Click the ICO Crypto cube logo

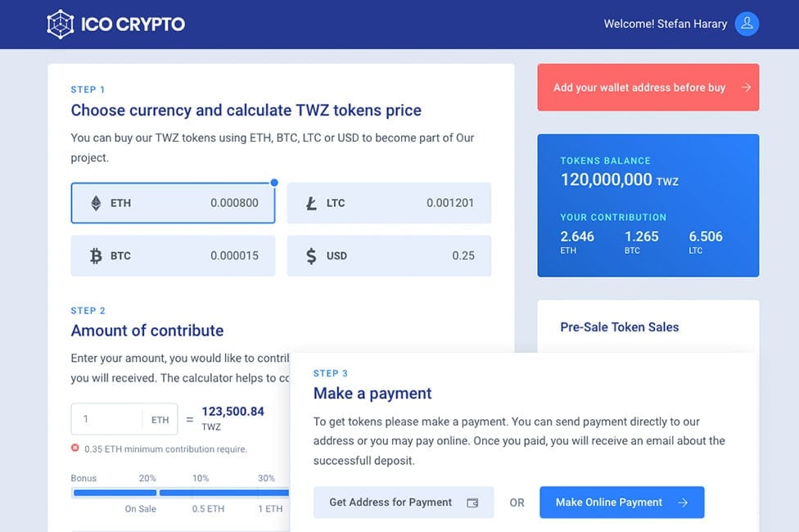(61, 24)
